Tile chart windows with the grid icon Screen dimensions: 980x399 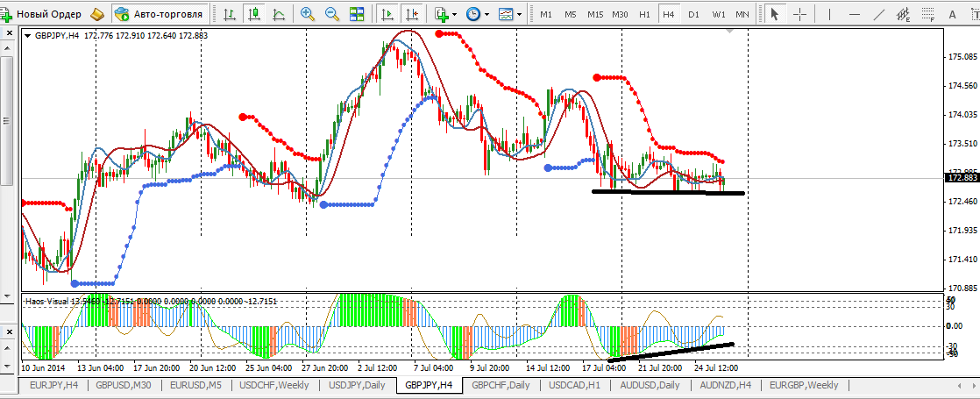pos(357,14)
